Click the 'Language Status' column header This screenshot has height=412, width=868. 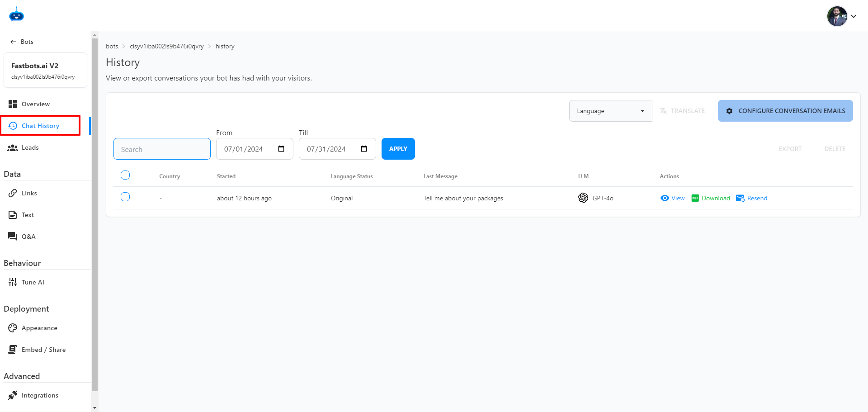pyautogui.click(x=352, y=176)
